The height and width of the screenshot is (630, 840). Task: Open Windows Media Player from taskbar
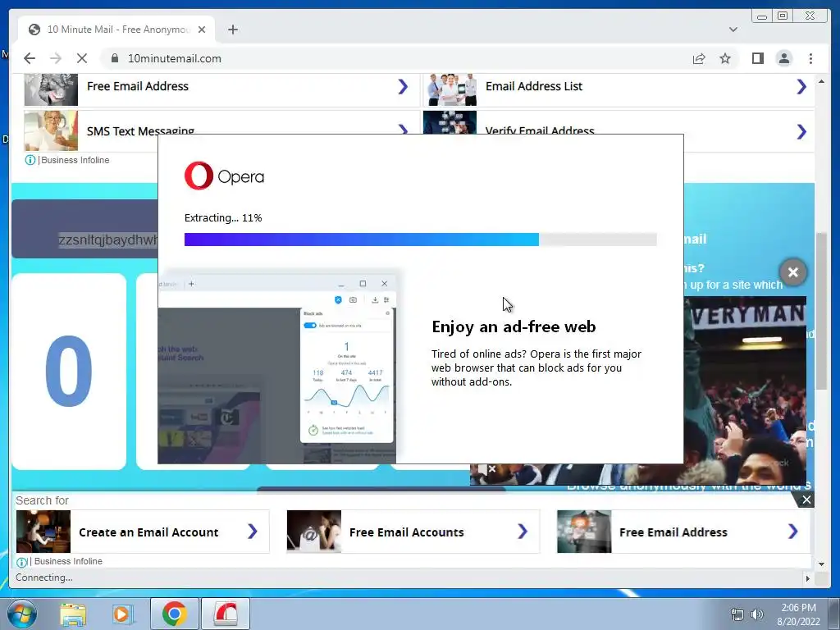(121, 614)
